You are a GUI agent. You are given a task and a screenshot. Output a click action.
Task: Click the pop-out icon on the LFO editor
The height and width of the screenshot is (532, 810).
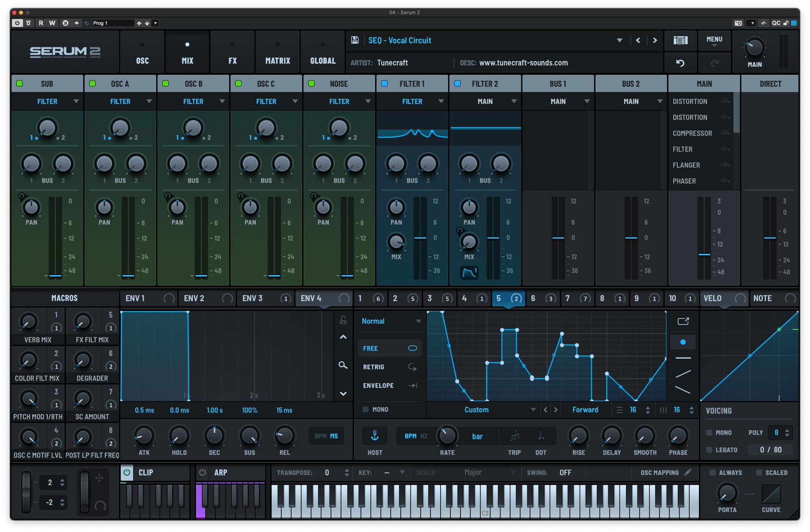click(x=683, y=321)
